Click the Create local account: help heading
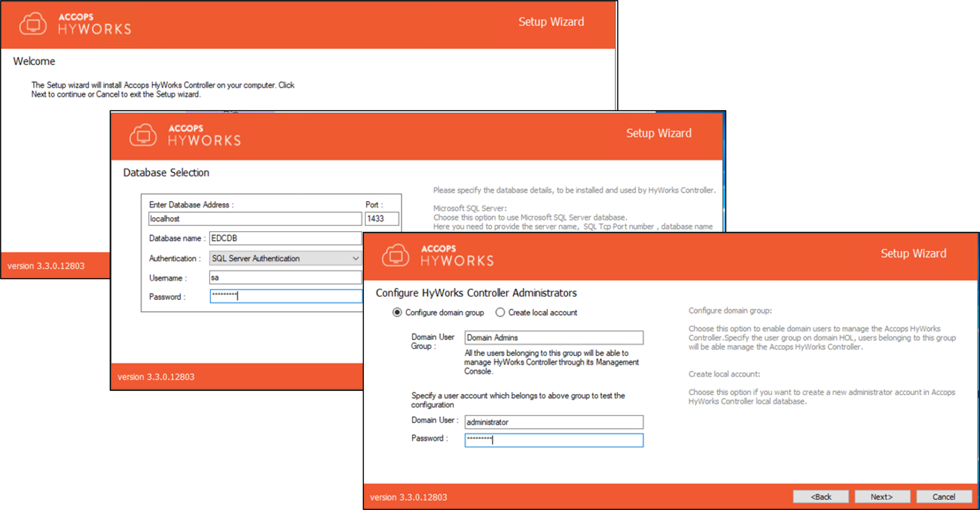This screenshot has height=510, width=980. (724, 374)
